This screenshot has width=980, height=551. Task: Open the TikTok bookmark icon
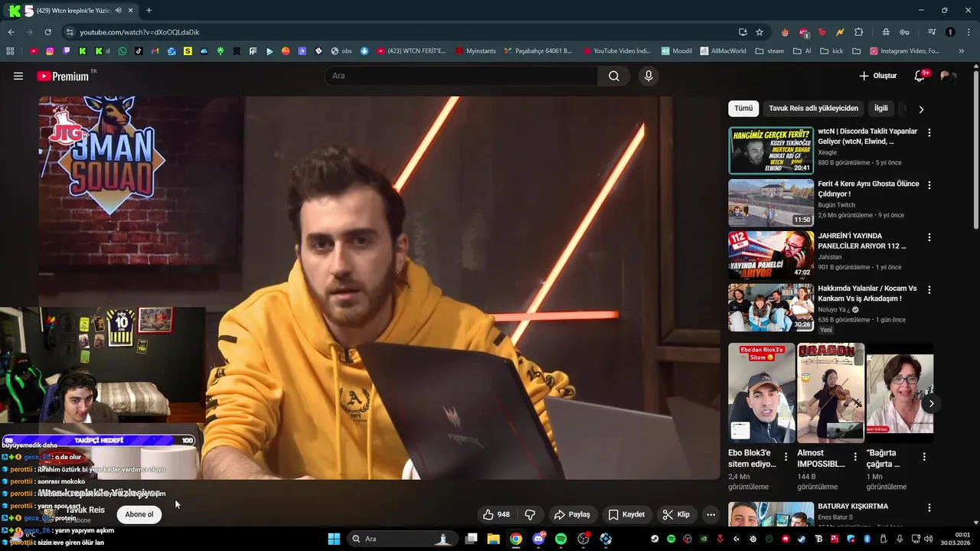click(x=139, y=51)
